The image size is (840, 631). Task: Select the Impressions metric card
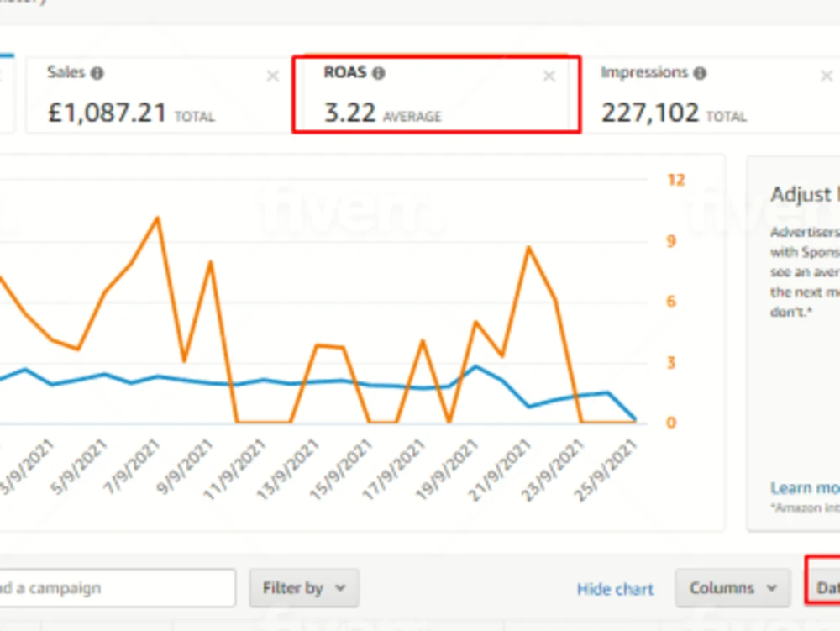712,95
